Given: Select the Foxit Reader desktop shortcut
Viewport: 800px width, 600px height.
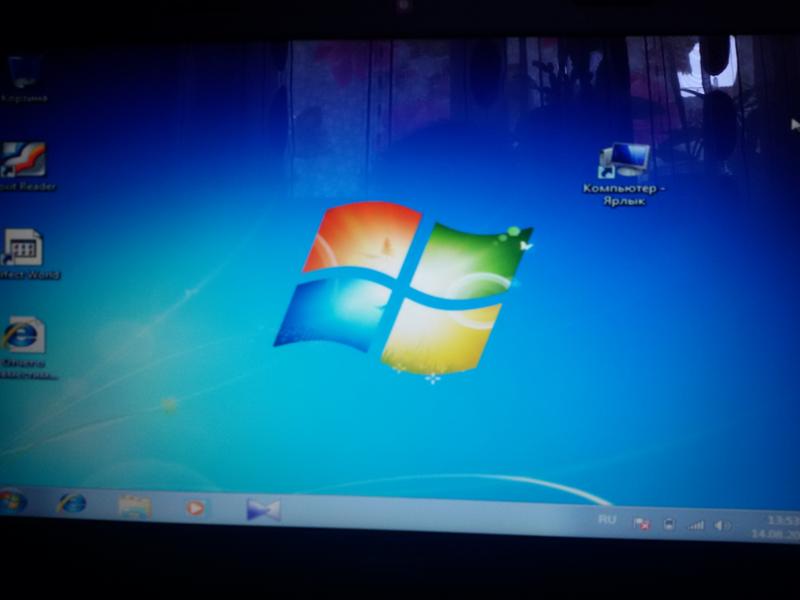Looking at the screenshot, I should tap(24, 166).
